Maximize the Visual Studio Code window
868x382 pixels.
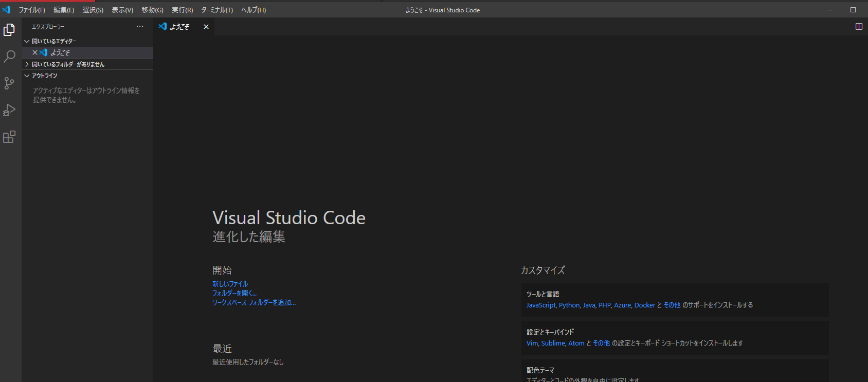coord(853,10)
